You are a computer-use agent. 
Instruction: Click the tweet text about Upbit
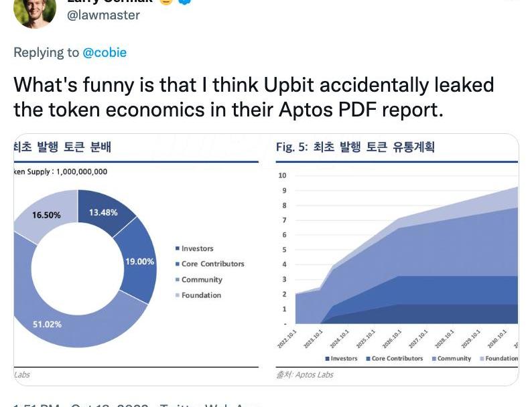coord(254,97)
